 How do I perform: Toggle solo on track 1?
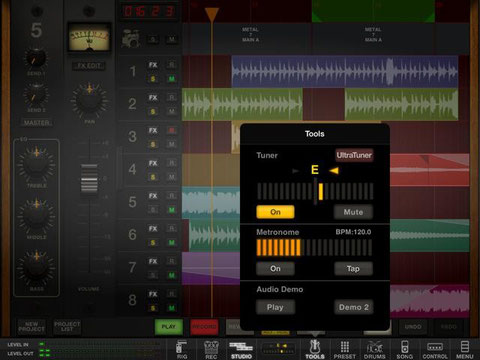(x=153, y=79)
